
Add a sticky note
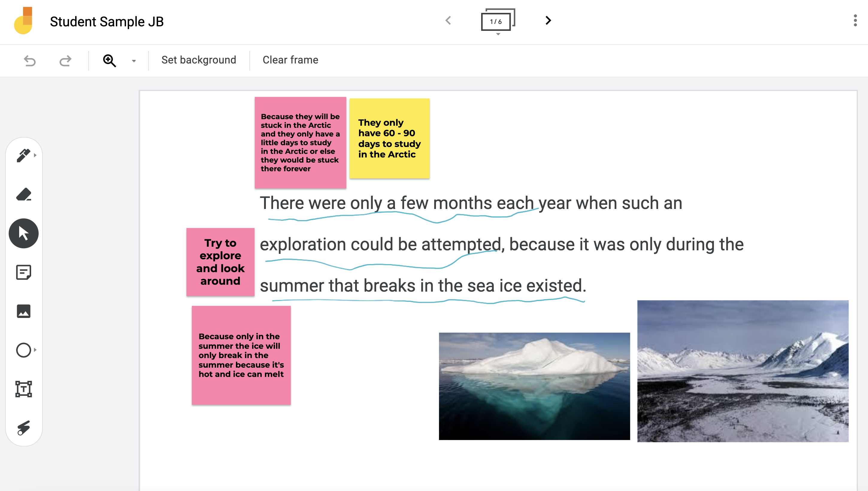coord(24,272)
